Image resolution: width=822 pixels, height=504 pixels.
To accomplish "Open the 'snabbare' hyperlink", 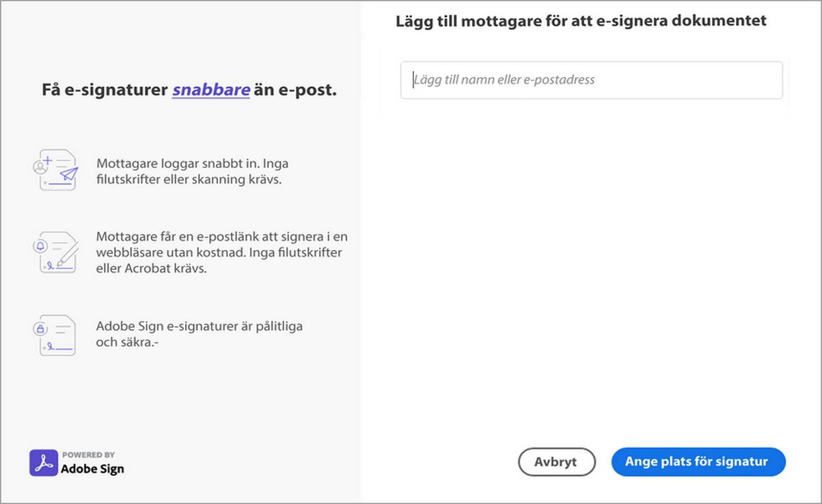I will [x=210, y=89].
